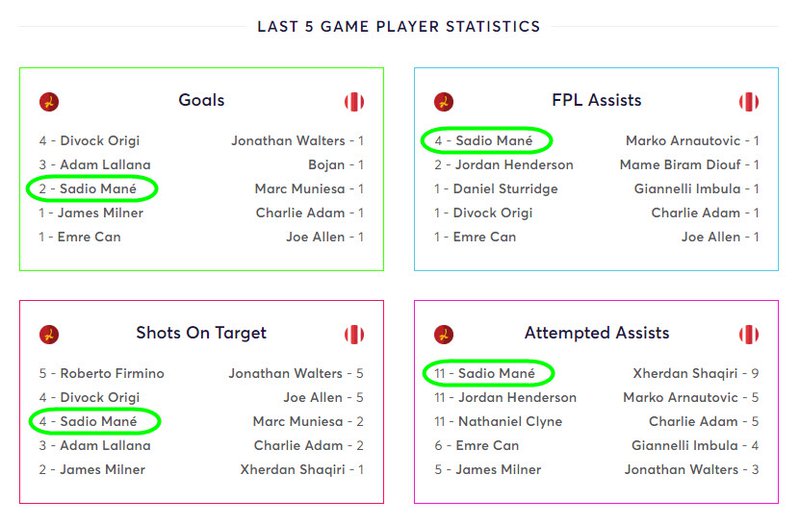The width and height of the screenshot is (800, 525).
Task: Open Jonathan Walters goals entry
Action: tap(297, 141)
